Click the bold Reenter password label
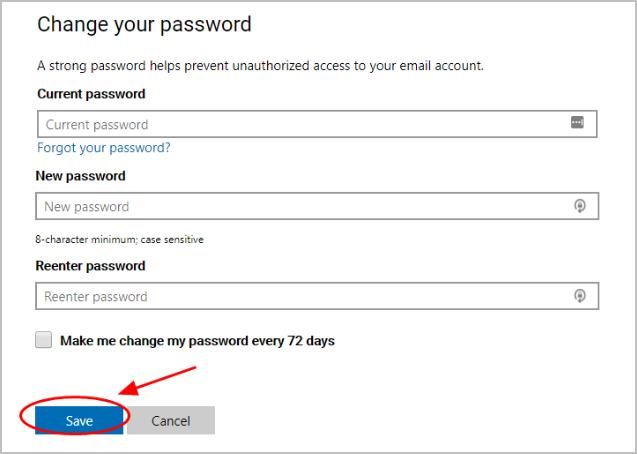The width and height of the screenshot is (637, 454). pos(91,266)
